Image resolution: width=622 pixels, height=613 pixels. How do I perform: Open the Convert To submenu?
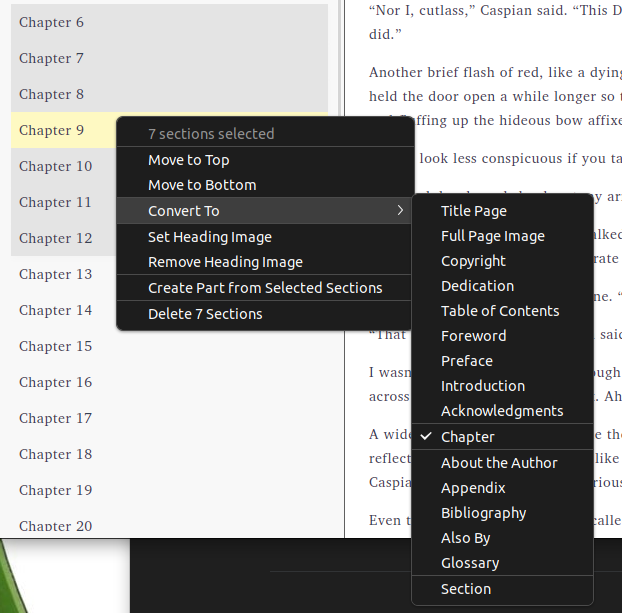point(265,211)
